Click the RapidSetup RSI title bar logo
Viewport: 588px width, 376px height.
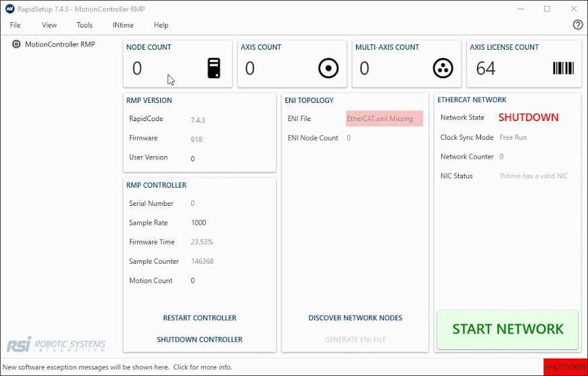9,9
